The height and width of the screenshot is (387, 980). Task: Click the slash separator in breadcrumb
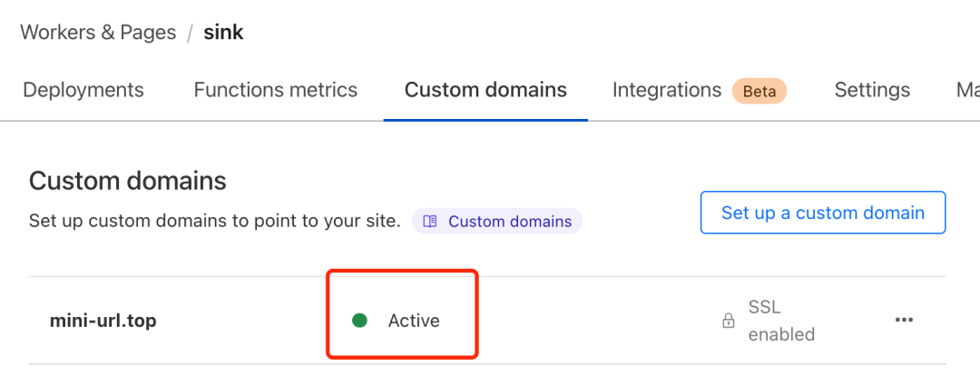190,34
